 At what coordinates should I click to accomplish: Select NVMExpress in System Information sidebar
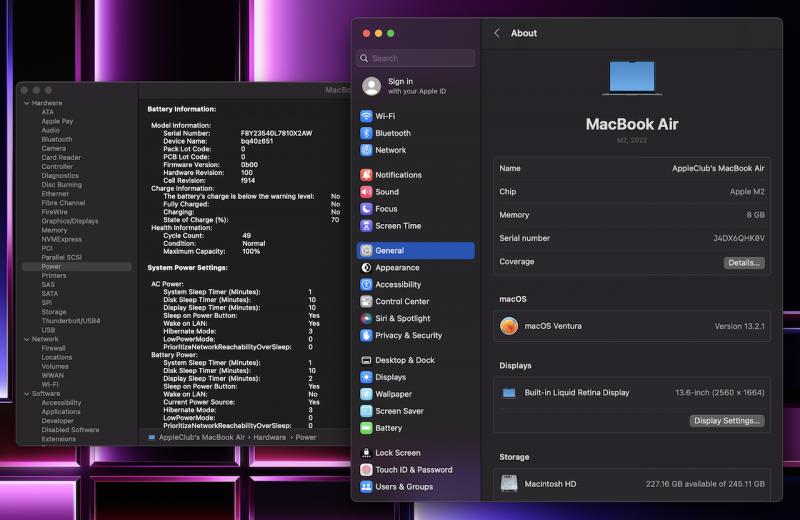click(x=62, y=239)
